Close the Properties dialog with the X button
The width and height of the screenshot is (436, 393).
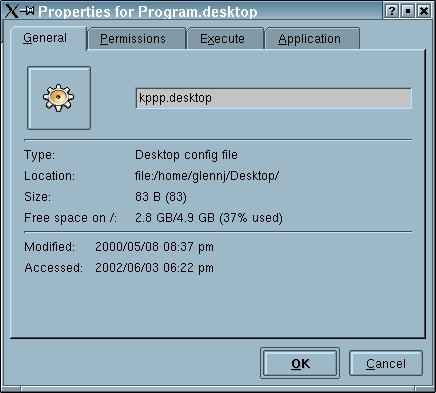coord(424,11)
